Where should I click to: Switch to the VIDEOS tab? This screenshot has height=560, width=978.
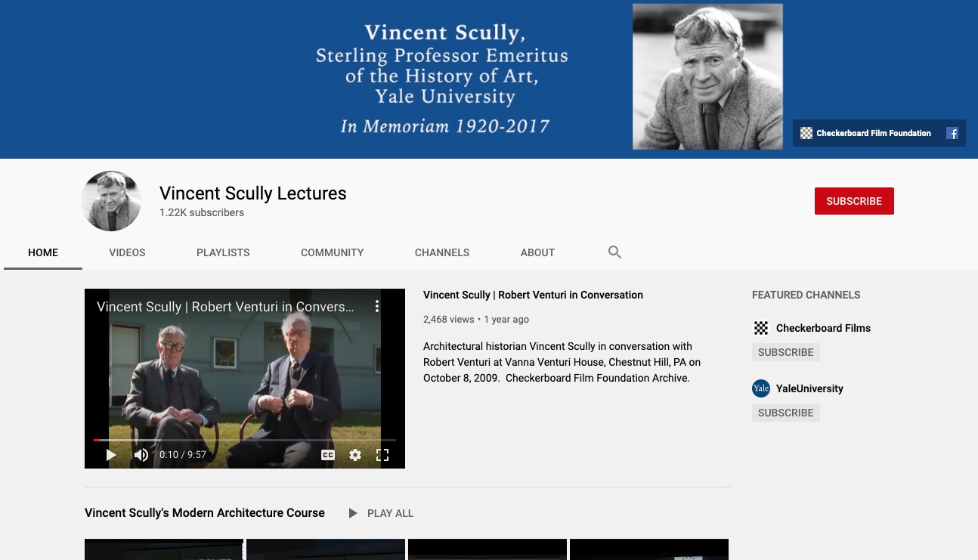(x=127, y=252)
